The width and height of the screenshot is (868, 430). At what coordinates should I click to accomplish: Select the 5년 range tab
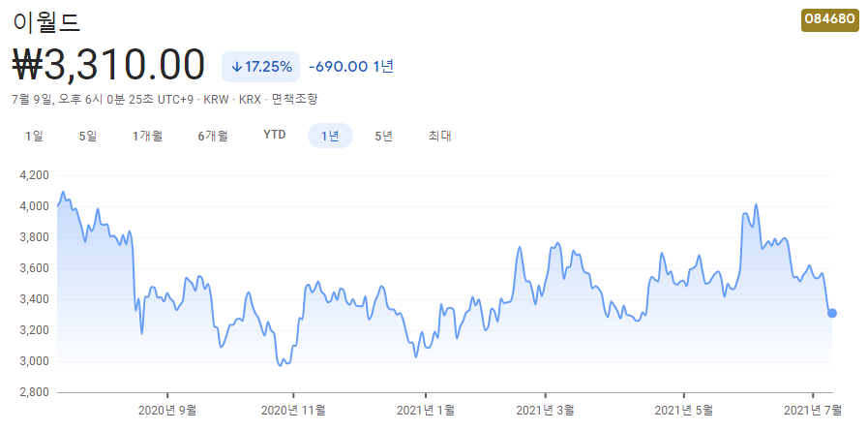click(383, 136)
